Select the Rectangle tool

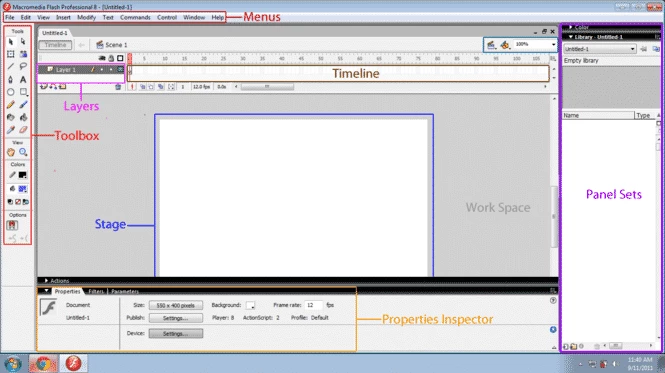coord(23,92)
